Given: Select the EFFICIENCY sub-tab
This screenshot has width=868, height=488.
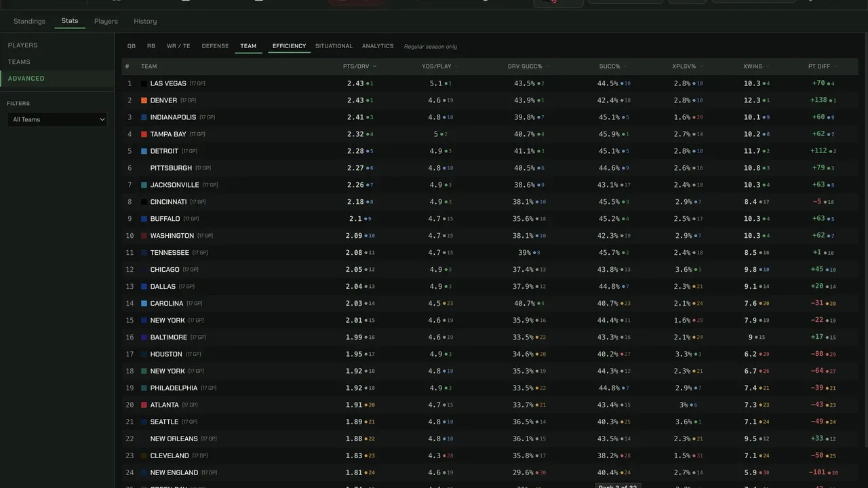Looking at the screenshot, I should point(289,46).
